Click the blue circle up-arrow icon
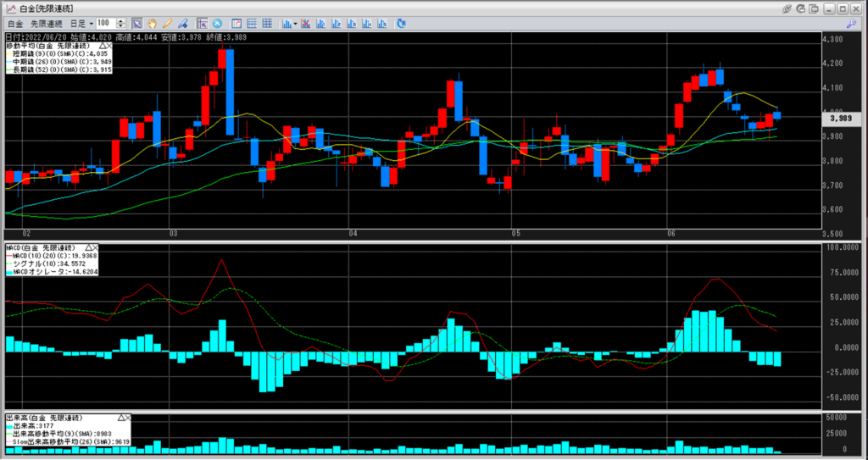The width and height of the screenshot is (868, 460). (x=217, y=24)
